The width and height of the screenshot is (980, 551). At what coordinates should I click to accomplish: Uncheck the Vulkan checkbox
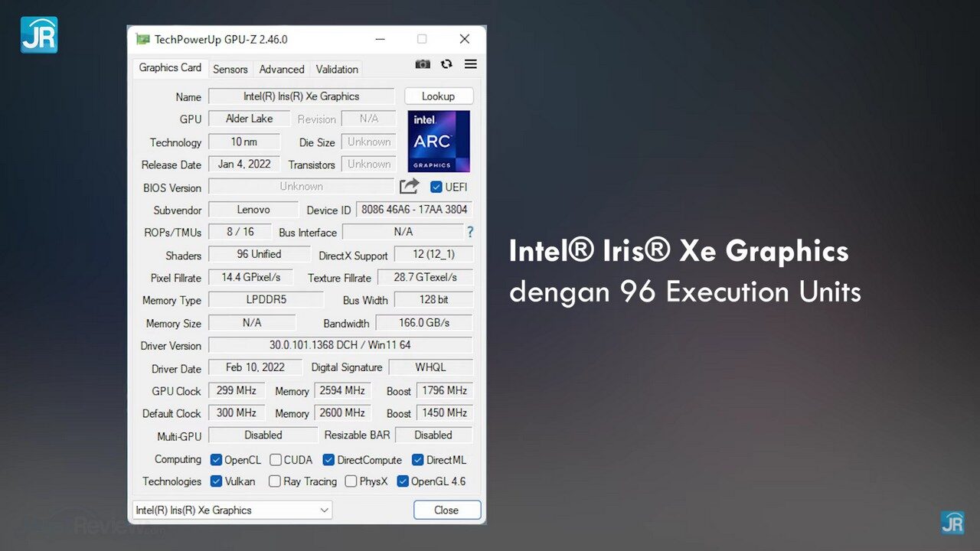[x=216, y=481]
